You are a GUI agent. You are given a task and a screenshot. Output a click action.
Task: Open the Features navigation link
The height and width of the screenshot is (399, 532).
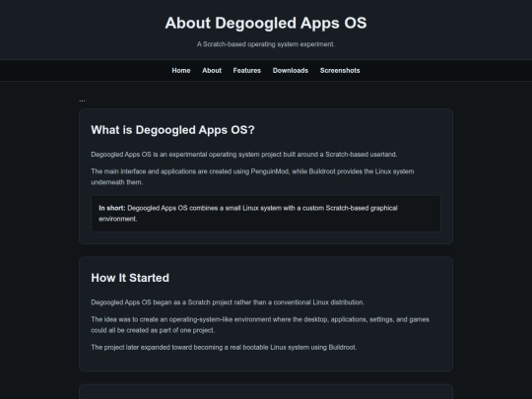247,71
